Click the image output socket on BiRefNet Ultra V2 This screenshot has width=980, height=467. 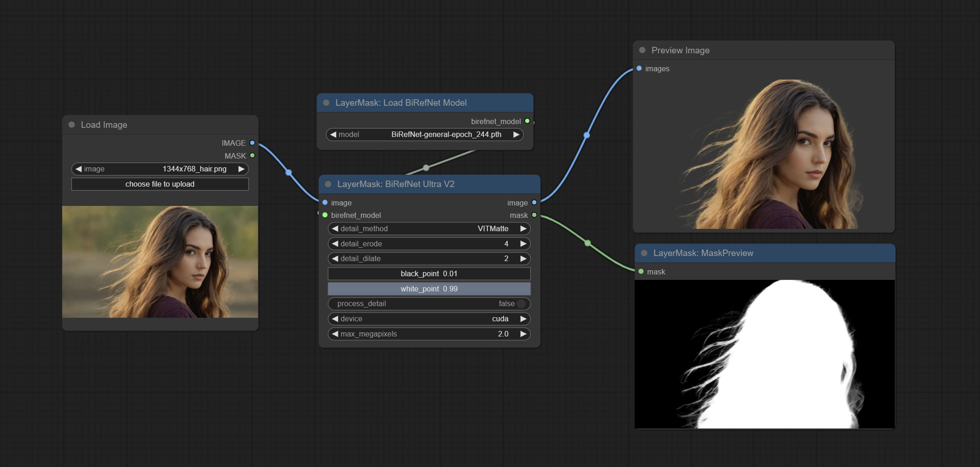[534, 203]
